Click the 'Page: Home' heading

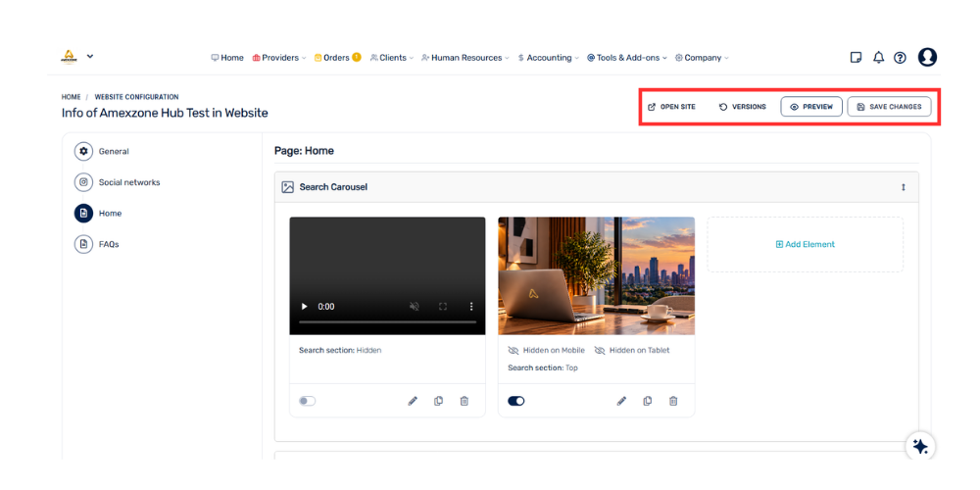point(304,151)
